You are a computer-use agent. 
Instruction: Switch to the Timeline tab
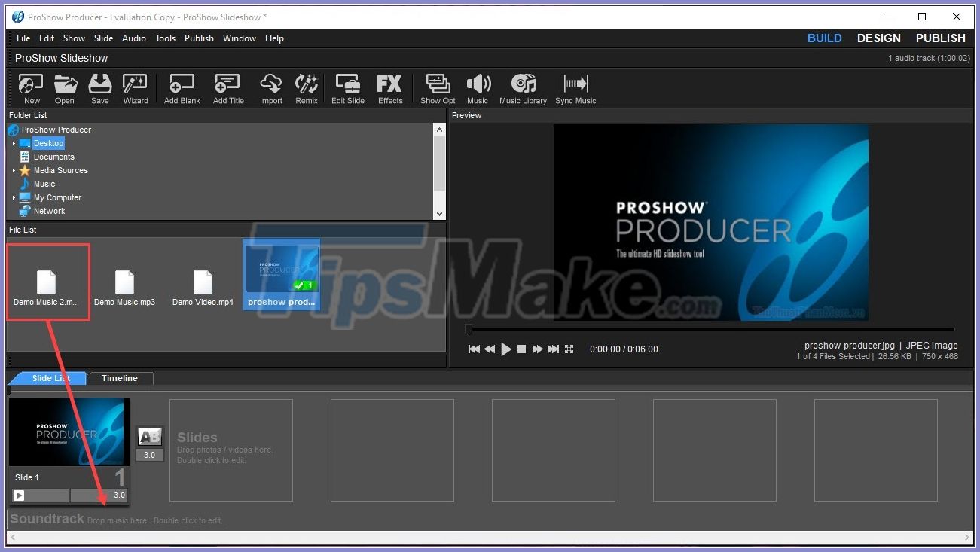coord(119,378)
